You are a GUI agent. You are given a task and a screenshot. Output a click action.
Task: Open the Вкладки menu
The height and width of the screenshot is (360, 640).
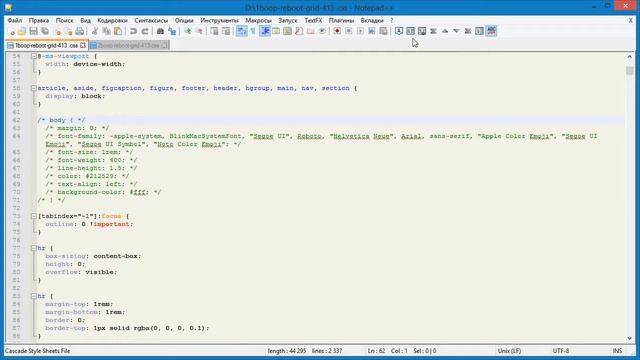372,20
